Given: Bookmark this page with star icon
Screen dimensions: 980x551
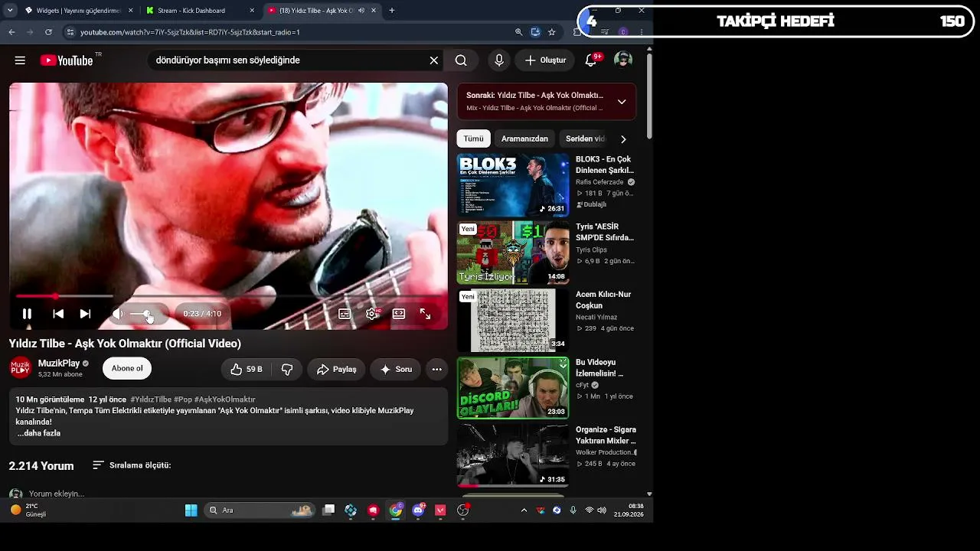Looking at the screenshot, I should point(551,32).
